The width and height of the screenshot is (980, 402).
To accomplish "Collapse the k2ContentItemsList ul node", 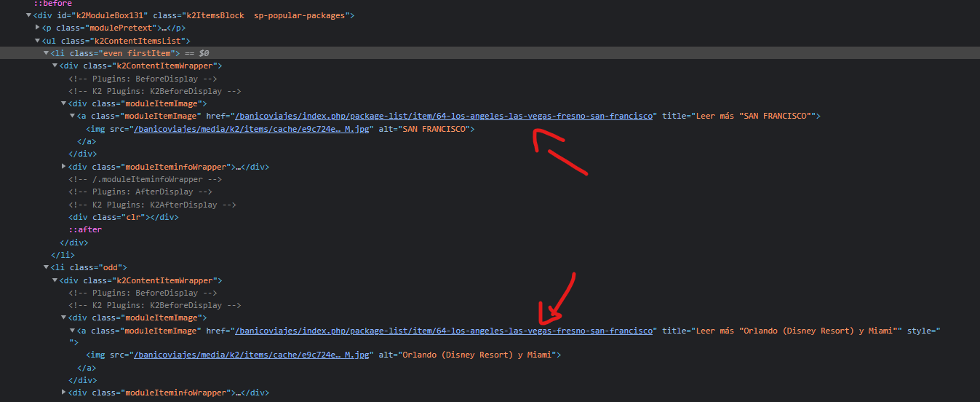I will [x=38, y=41].
